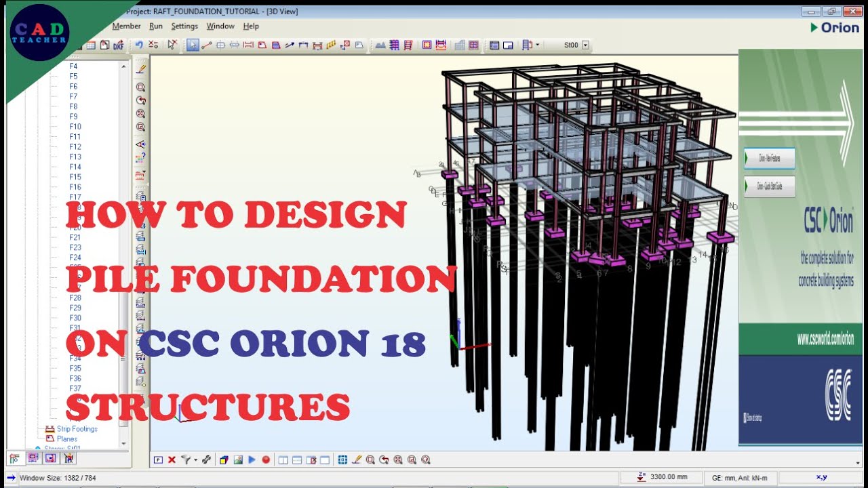Select footing F13 in the tree
Screen dimensions: 868x488
coord(75,157)
